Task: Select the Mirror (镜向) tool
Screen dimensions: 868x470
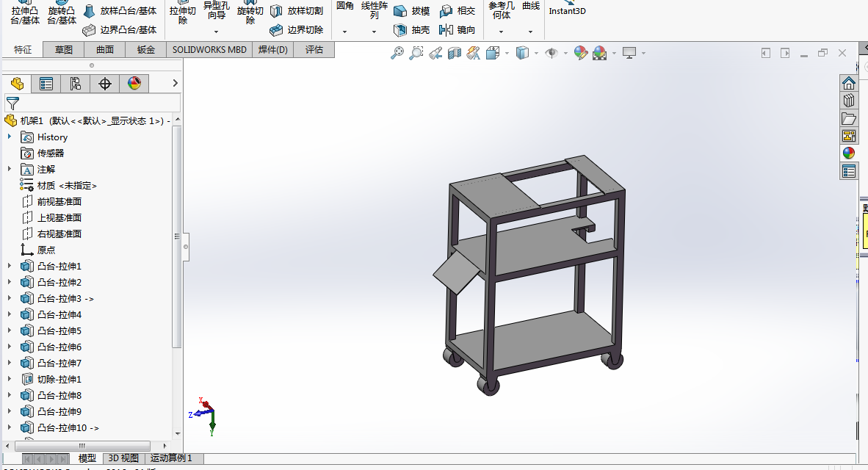Action: tap(457, 30)
